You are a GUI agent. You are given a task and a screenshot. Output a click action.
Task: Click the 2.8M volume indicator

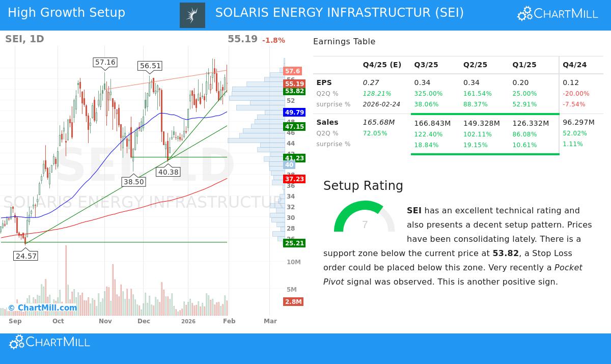pos(294,301)
